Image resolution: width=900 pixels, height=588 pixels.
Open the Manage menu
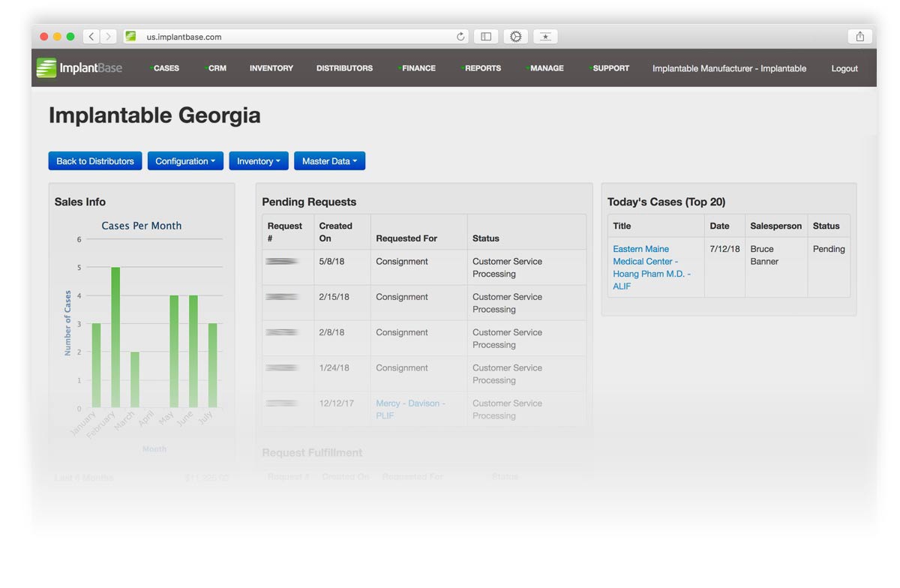pos(545,68)
